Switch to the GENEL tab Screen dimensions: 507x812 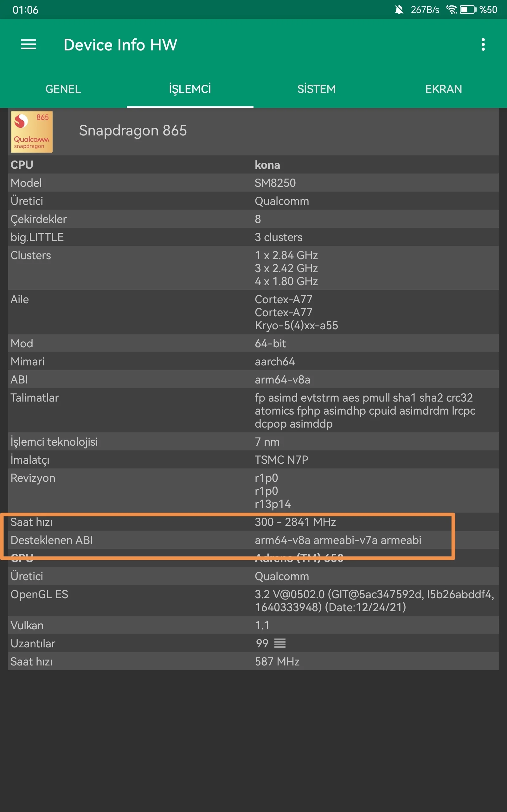click(x=63, y=89)
